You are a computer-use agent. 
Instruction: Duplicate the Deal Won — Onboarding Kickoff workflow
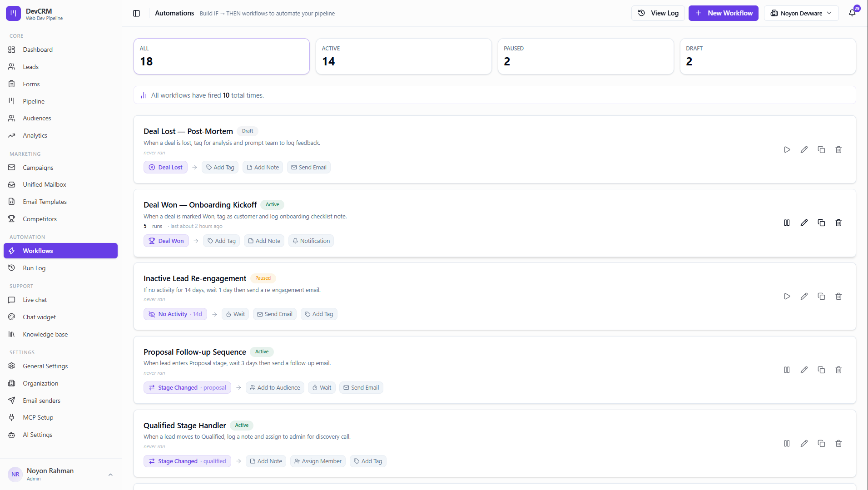tap(822, 223)
